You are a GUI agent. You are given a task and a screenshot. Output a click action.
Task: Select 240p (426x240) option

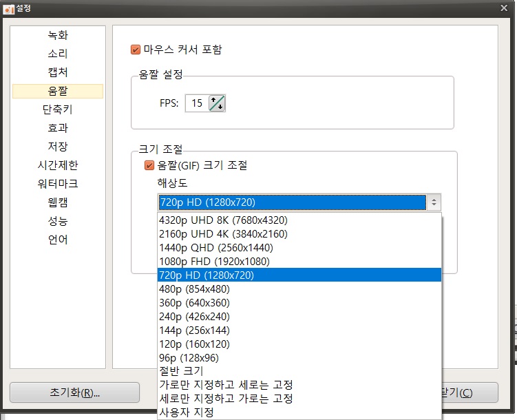[x=299, y=317]
